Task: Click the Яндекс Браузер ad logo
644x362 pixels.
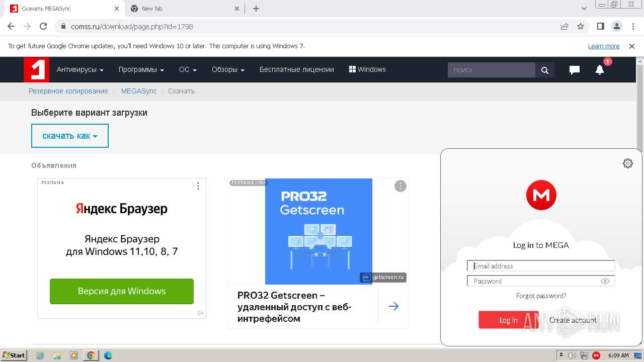Action: click(x=122, y=209)
